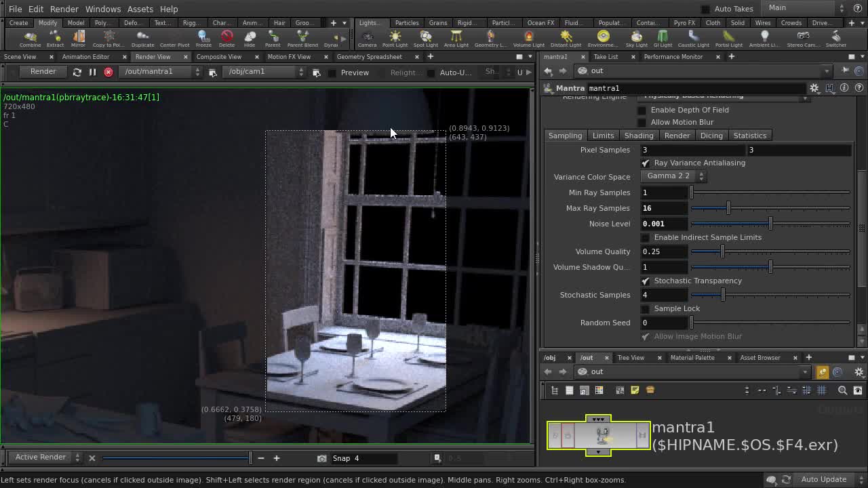The width and height of the screenshot is (868, 488).
Task: Open the Shading tab in Mantra parameters
Action: click(x=639, y=136)
